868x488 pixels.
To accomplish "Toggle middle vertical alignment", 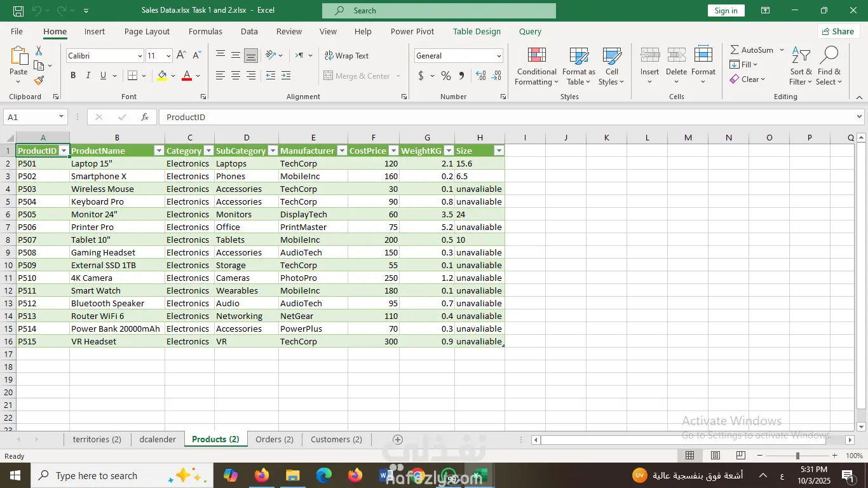I will tap(236, 55).
